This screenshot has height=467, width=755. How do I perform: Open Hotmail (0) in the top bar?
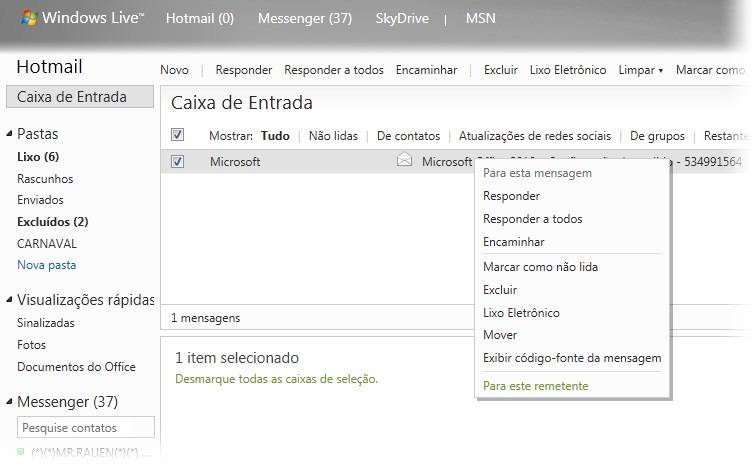point(200,18)
